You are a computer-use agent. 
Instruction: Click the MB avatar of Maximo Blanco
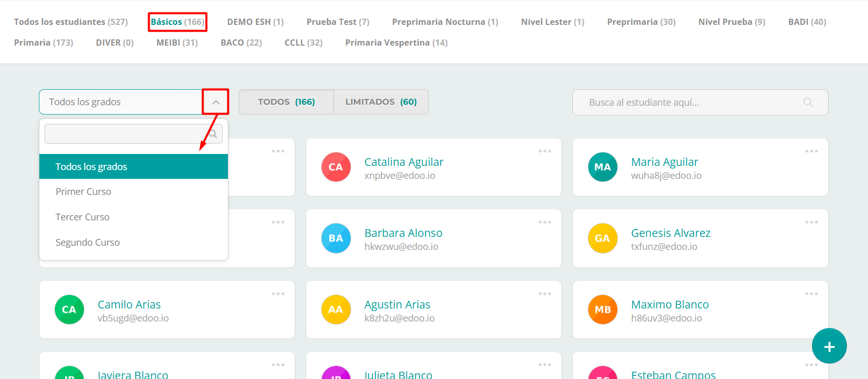pyautogui.click(x=603, y=310)
